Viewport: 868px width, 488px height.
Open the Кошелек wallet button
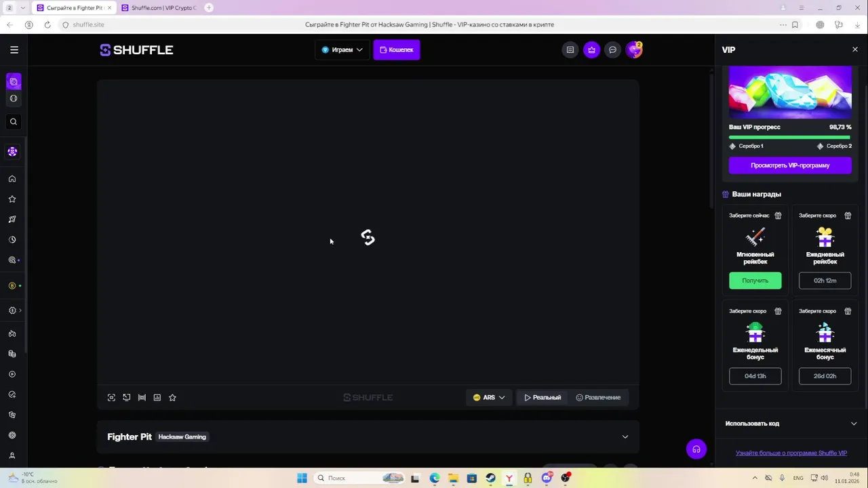[397, 49]
